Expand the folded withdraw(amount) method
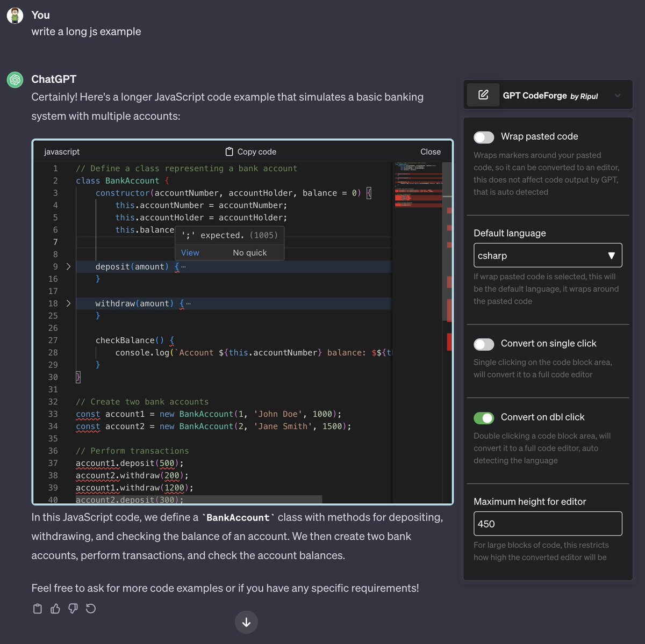The image size is (645, 644). tap(68, 303)
